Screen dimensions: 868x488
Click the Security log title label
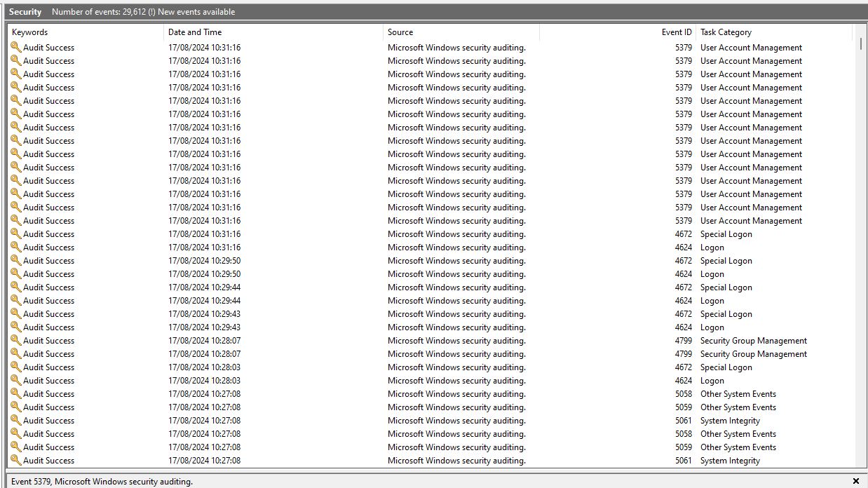point(25,12)
